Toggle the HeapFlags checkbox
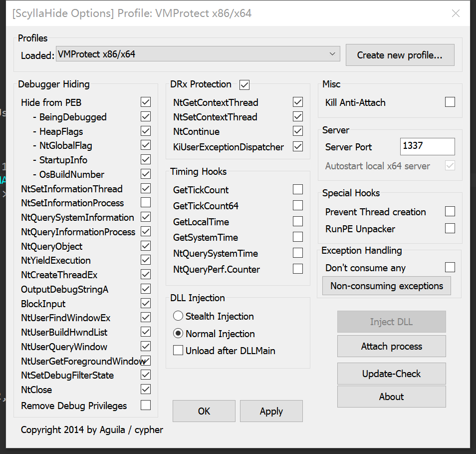 click(x=146, y=131)
